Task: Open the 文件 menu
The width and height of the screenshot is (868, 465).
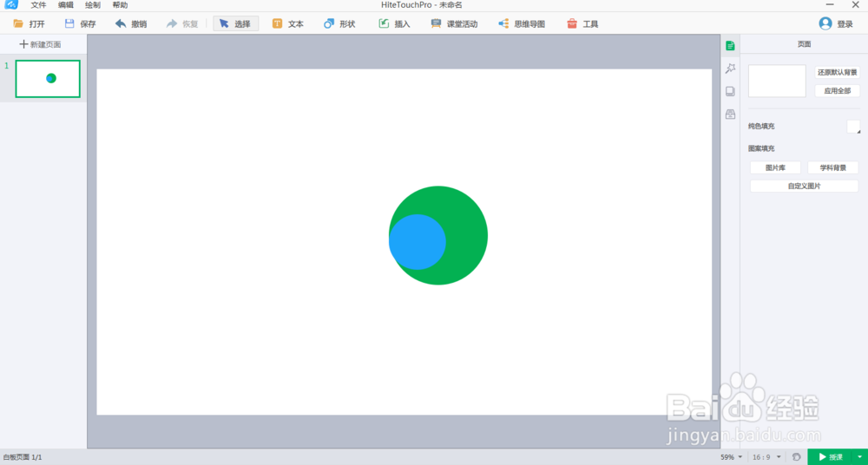Action: [39, 5]
